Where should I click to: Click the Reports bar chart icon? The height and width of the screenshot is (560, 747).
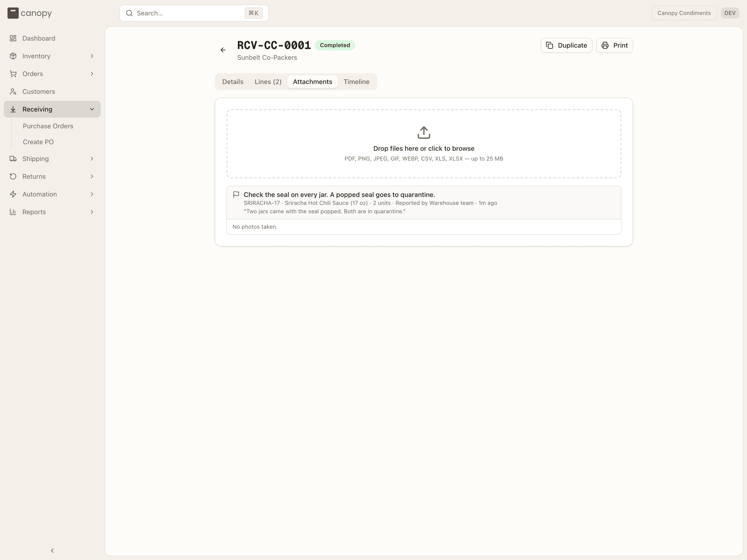[x=13, y=212]
